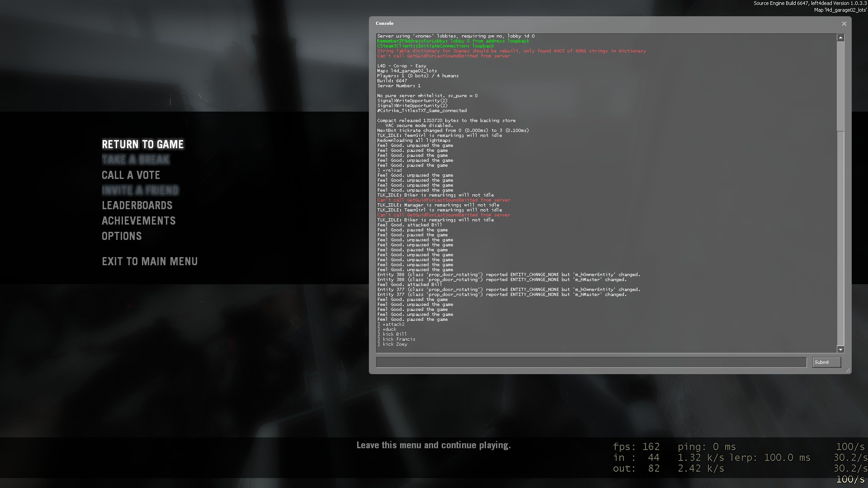
Task: Click the red String Table error line
Action: point(511,51)
